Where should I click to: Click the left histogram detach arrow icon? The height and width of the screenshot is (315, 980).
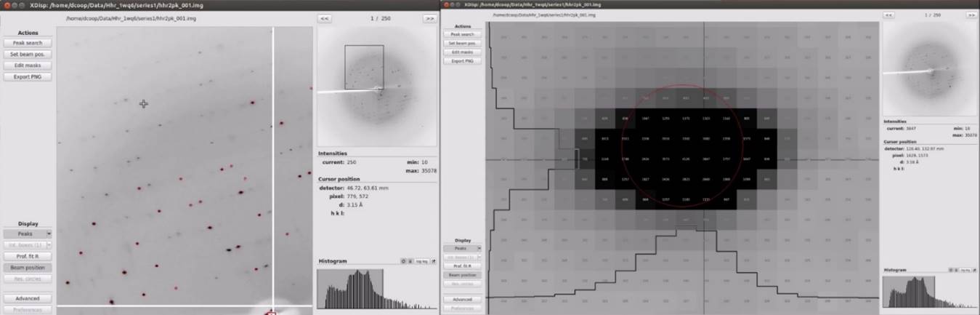pos(434,261)
